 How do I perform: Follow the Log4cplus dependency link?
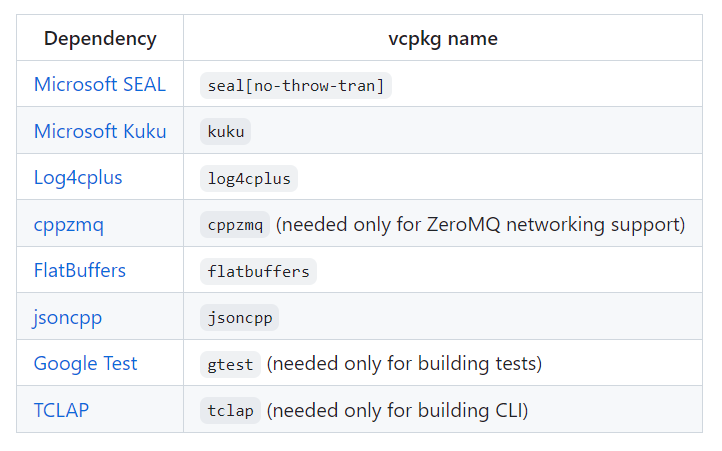(x=78, y=178)
